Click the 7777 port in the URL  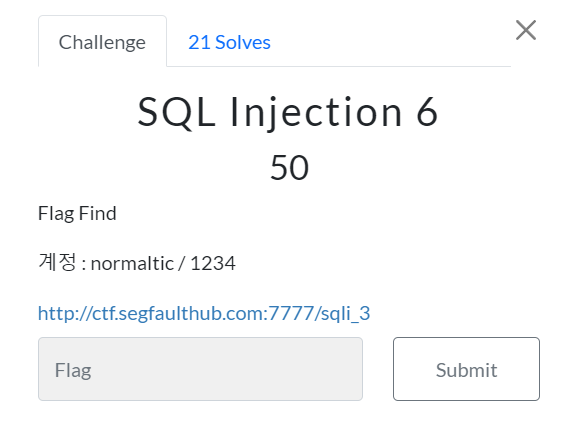[291, 313]
